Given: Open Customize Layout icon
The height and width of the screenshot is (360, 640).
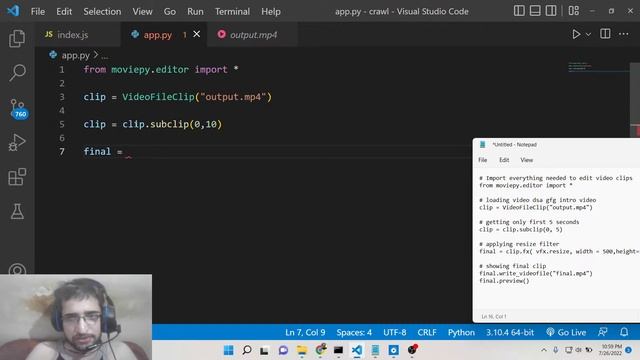Looking at the screenshot, I should 574,11.
